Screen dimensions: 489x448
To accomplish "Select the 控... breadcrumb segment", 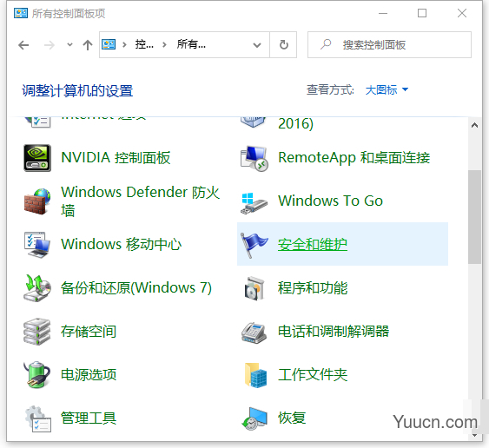I will click(x=144, y=44).
